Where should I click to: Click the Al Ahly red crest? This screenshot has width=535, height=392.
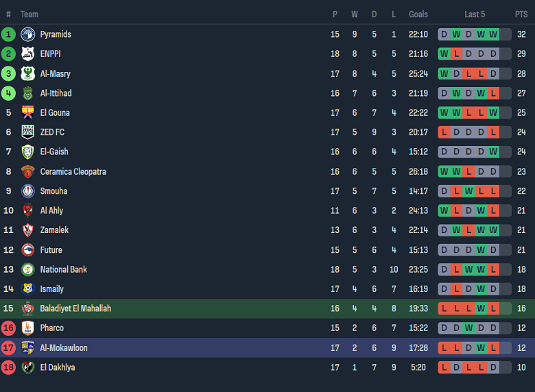(x=27, y=211)
